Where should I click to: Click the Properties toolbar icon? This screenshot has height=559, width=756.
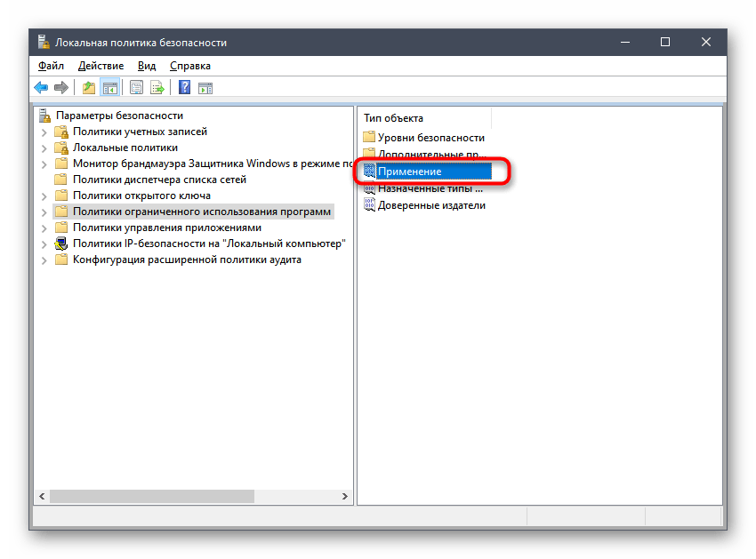(x=136, y=87)
